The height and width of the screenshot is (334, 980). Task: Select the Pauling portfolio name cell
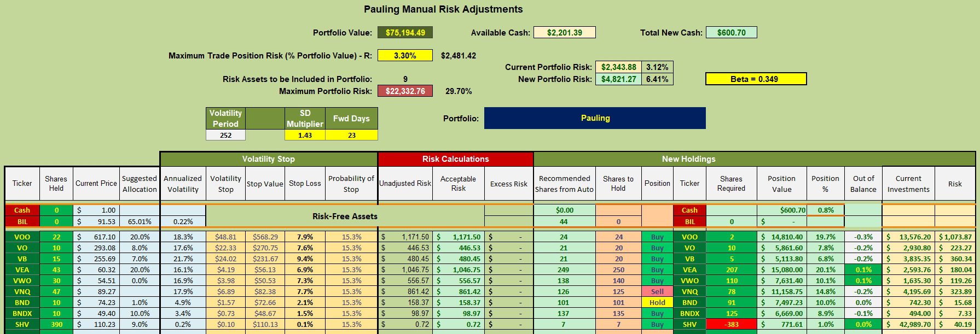click(x=595, y=118)
